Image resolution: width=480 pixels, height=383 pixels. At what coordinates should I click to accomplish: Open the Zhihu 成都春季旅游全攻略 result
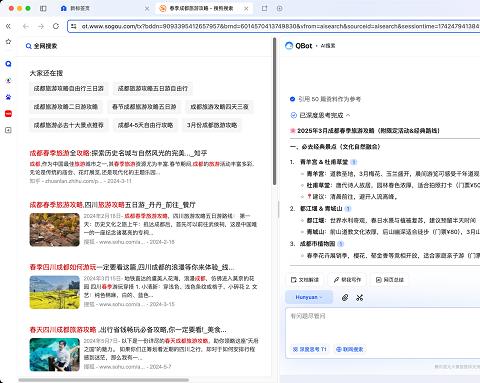coord(118,153)
